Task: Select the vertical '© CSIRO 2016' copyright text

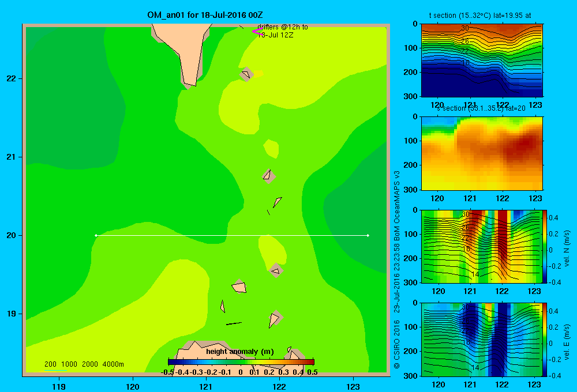Action: point(397,344)
